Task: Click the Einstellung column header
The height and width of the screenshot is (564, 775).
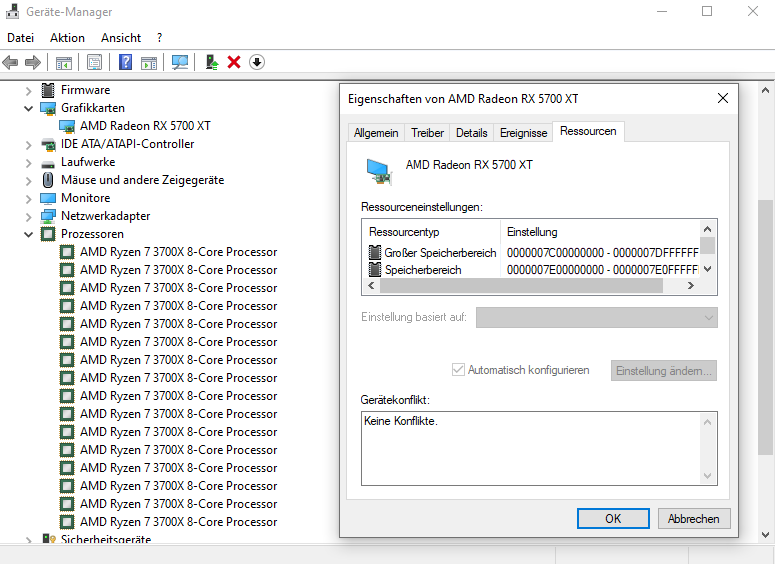Action: click(601, 232)
